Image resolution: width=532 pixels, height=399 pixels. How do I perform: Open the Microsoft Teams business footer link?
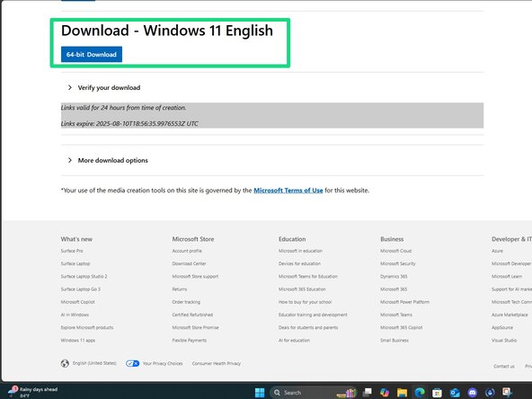coord(396,315)
